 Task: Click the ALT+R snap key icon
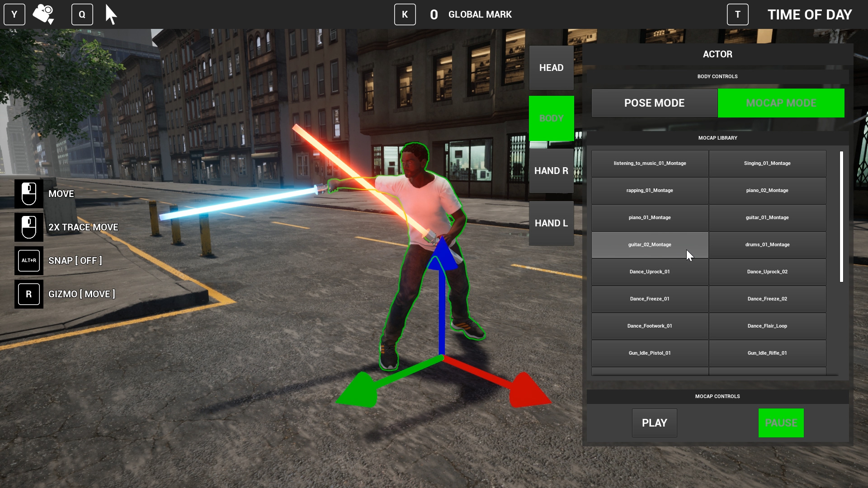point(29,261)
